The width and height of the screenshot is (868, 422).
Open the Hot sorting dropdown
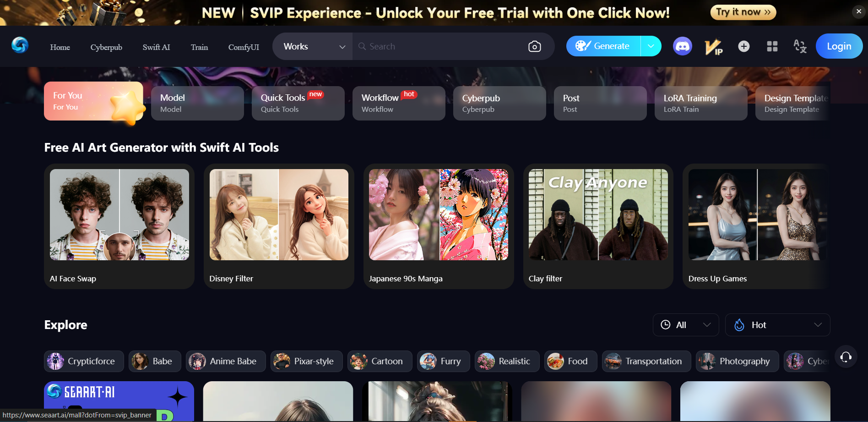777,325
